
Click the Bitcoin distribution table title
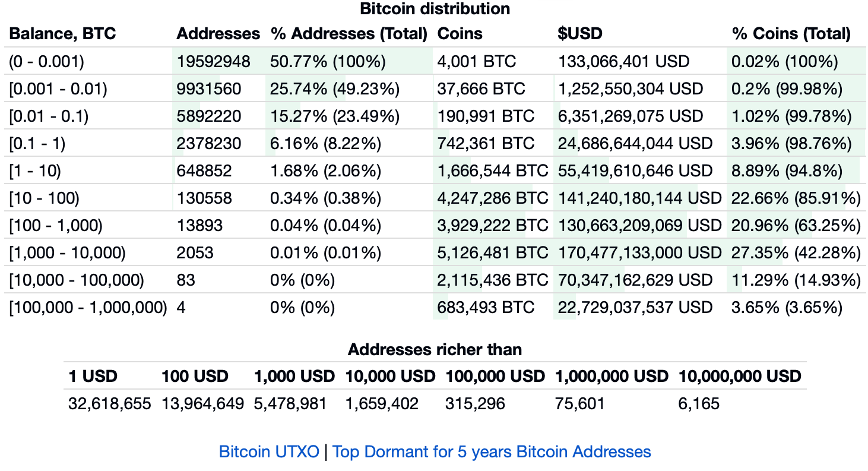[435, 9]
